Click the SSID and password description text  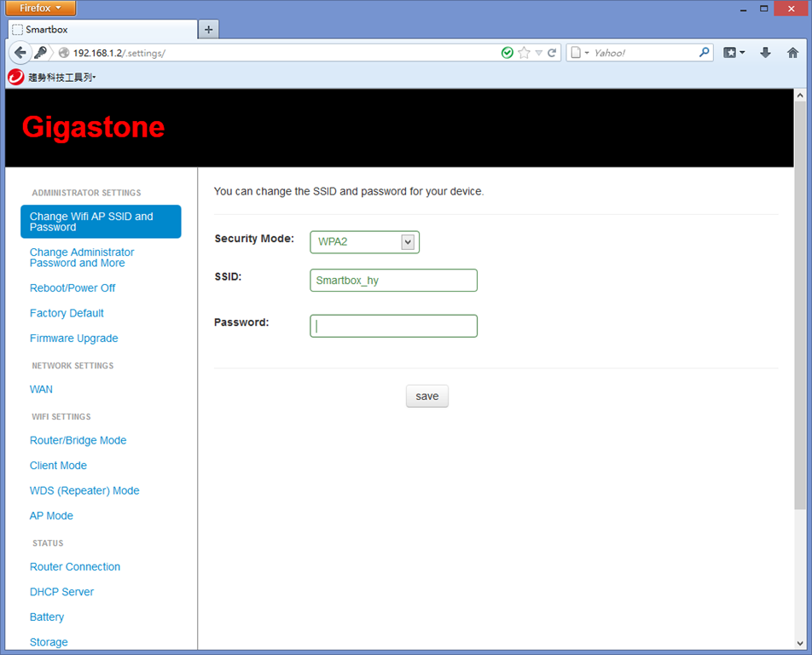click(x=349, y=192)
